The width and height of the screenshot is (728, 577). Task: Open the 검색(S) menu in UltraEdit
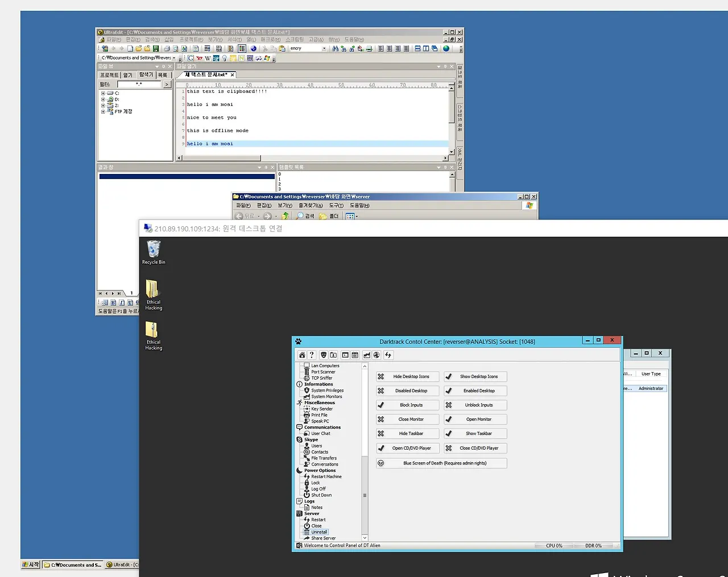[x=152, y=40]
